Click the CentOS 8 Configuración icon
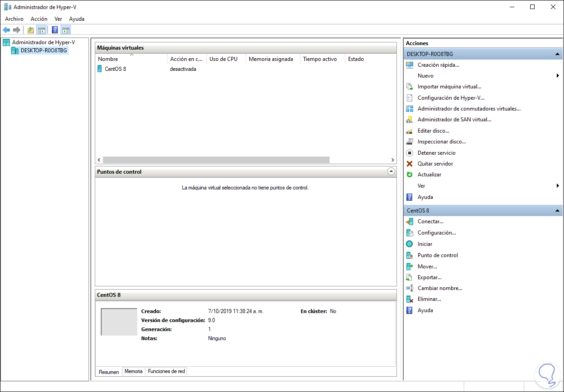 tap(410, 233)
